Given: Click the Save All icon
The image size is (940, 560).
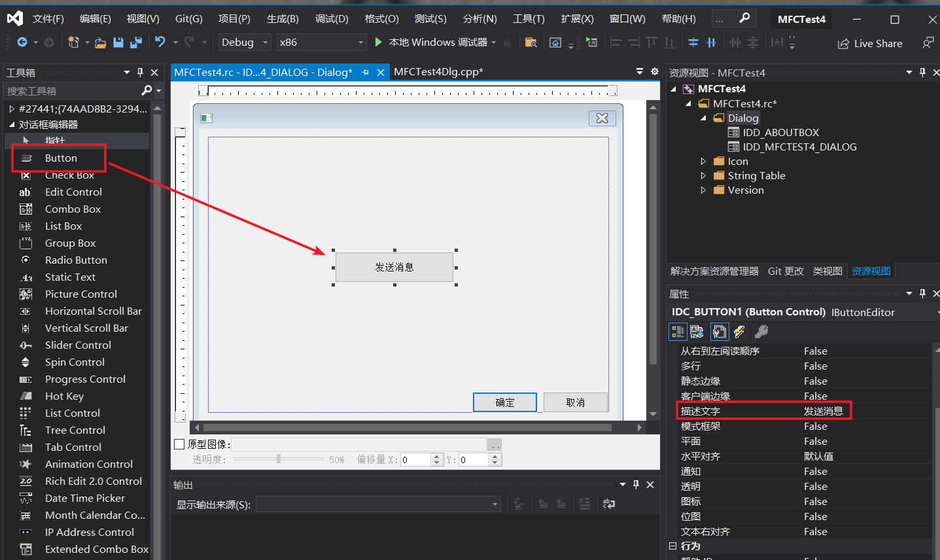Looking at the screenshot, I should (x=136, y=43).
